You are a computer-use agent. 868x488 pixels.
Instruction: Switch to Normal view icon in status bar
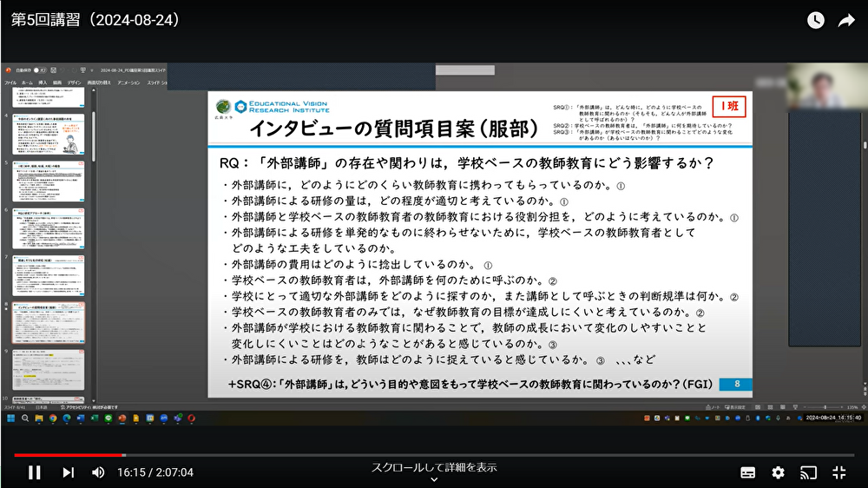[757, 407]
